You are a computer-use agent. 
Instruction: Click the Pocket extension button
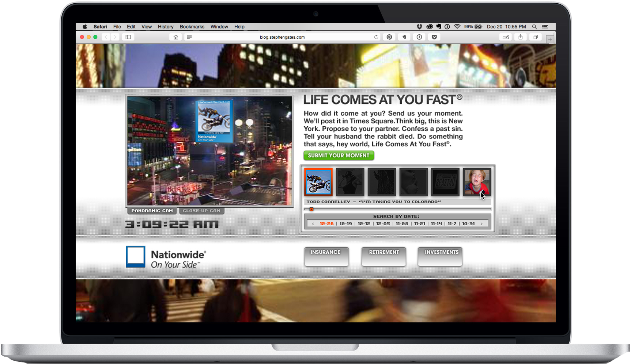434,37
